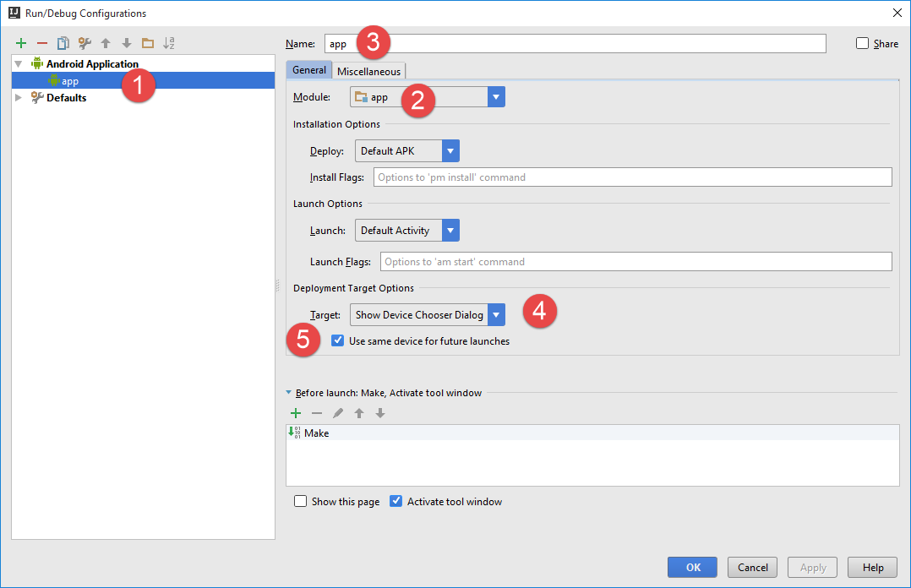
Task: Click the Cancel button
Action: click(752, 568)
